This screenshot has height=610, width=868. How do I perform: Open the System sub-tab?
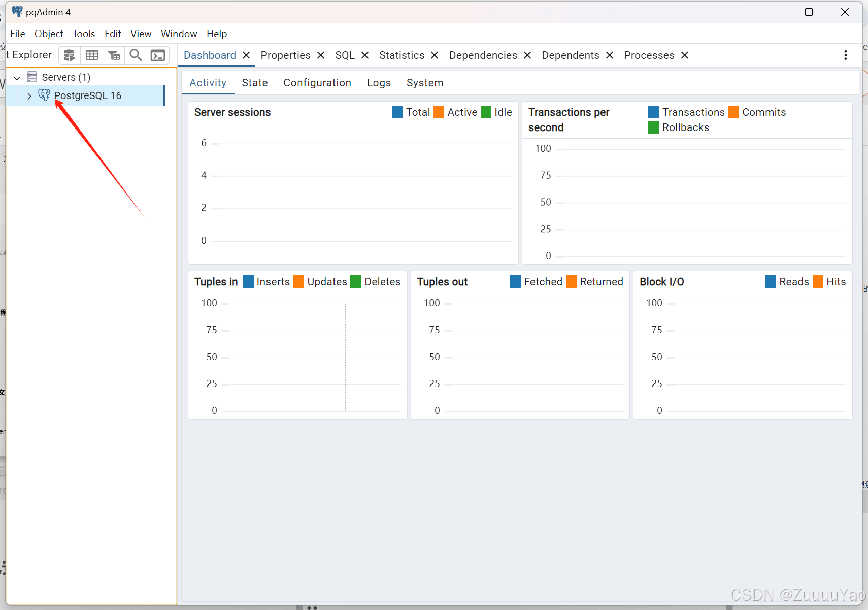coord(425,83)
